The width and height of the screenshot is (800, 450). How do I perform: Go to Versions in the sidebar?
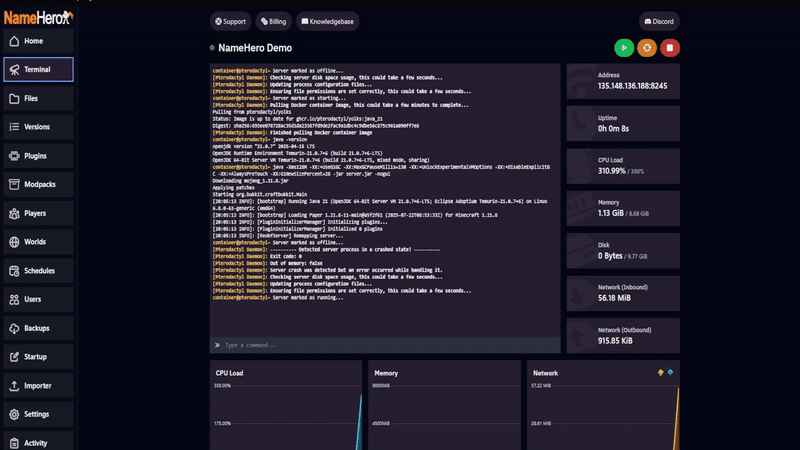(38, 127)
